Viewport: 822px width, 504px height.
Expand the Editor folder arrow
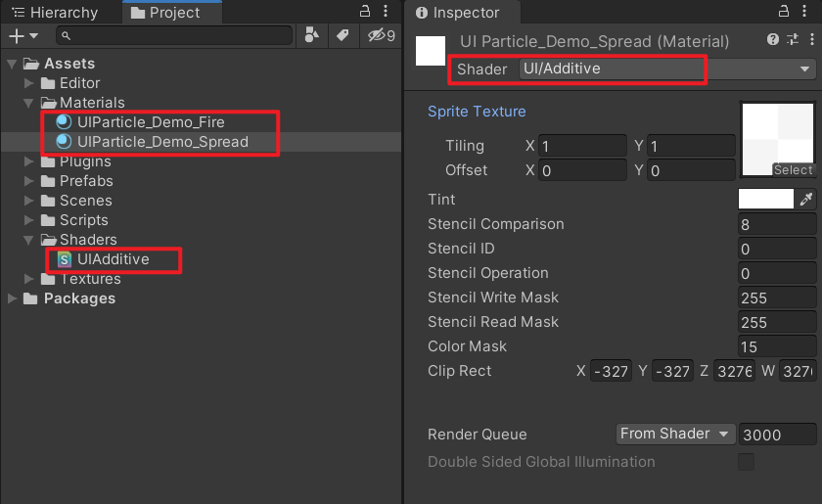28,83
